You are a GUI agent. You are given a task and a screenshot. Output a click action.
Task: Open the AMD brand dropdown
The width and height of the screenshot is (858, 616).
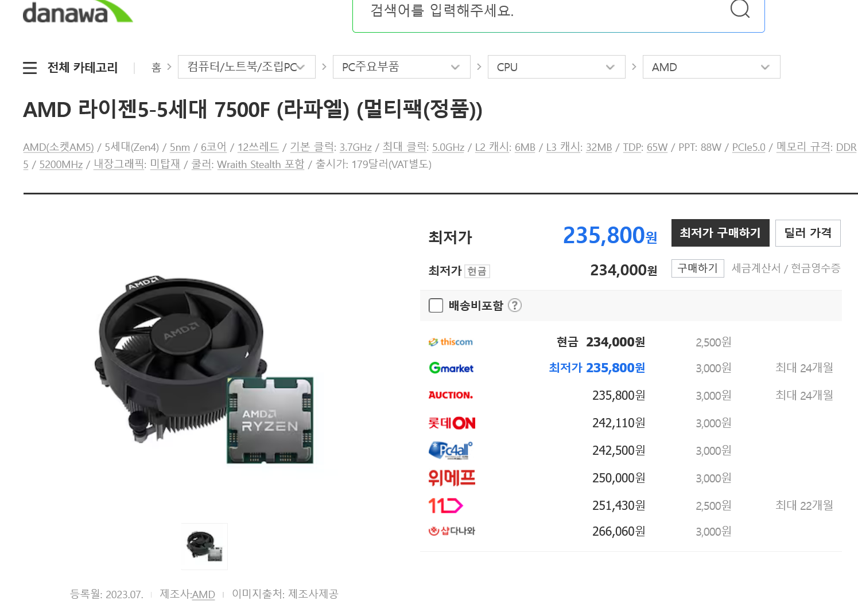pyautogui.click(x=712, y=67)
